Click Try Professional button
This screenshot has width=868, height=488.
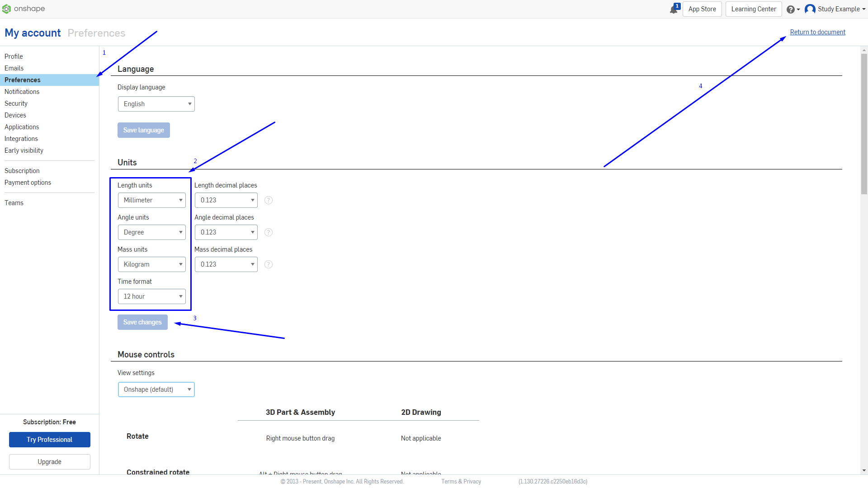click(50, 440)
